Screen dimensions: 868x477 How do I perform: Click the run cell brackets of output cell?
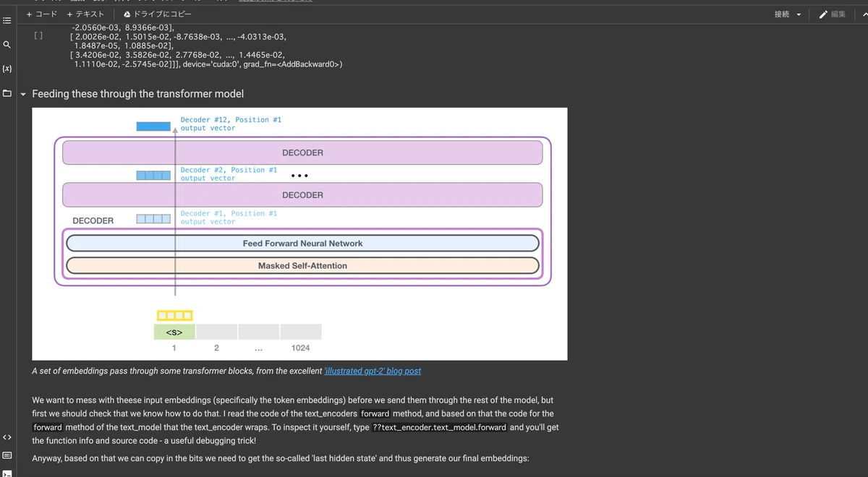38,35
